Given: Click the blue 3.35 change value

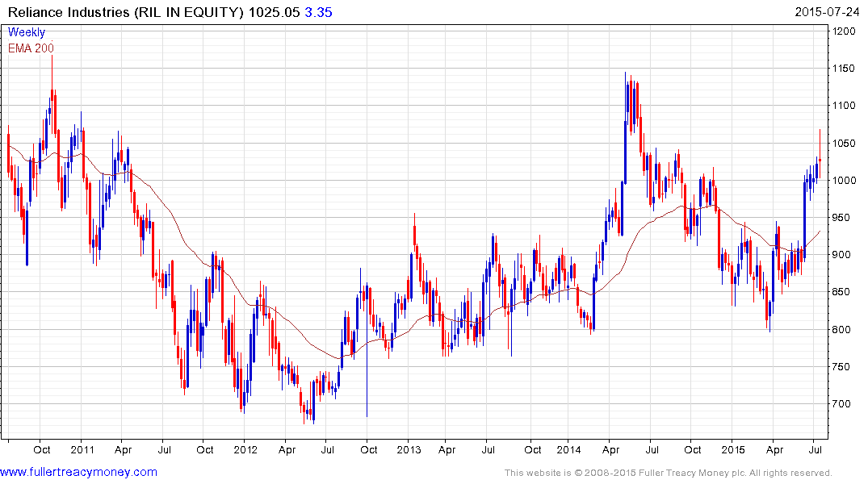Looking at the screenshot, I should tap(318, 12).
